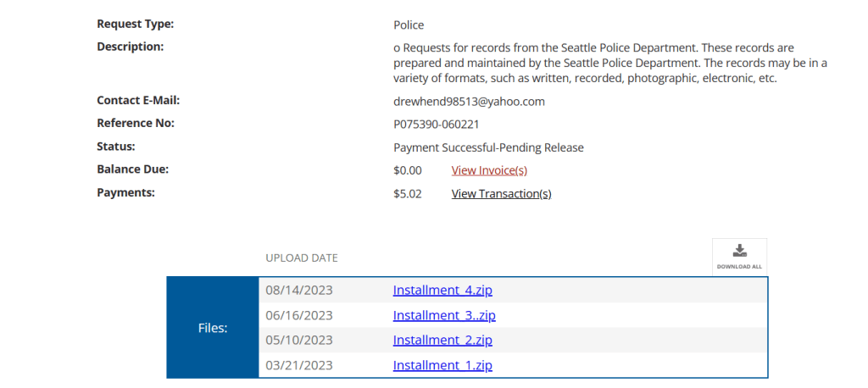Viewport: 868px width, 388px height.
Task: Click the 08/14/2023 upload date
Action: [299, 290]
